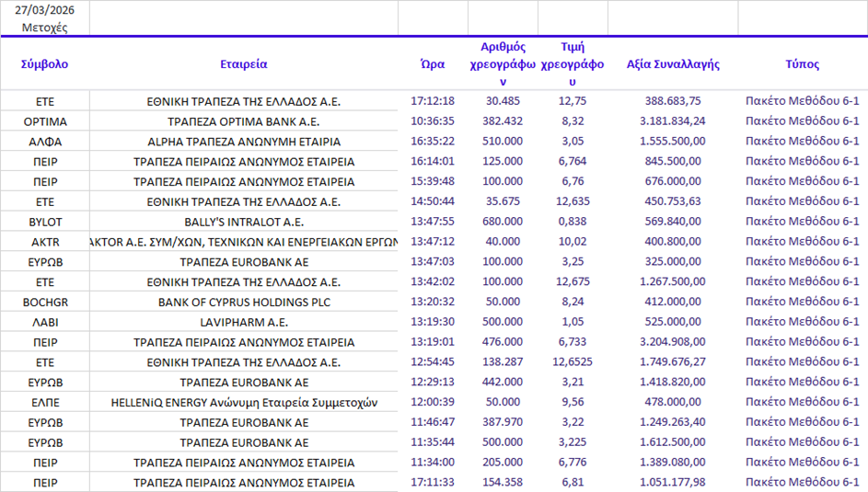Select the time cell 10:36:35
This screenshot has width=868, height=492.
(x=433, y=121)
